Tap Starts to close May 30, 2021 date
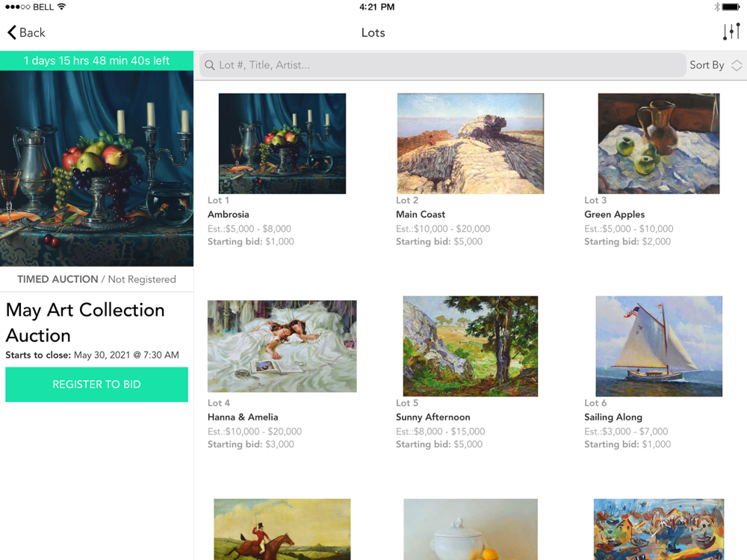747x560 pixels. (92, 355)
